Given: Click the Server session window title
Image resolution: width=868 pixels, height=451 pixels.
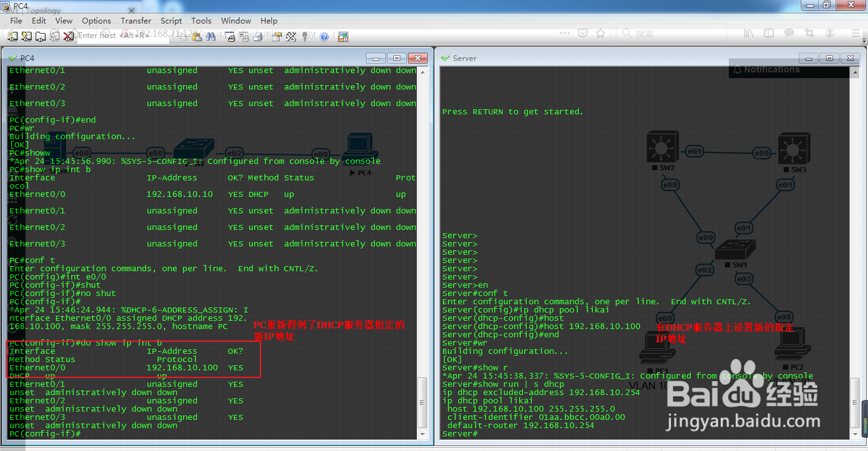Looking at the screenshot, I should 465,58.
